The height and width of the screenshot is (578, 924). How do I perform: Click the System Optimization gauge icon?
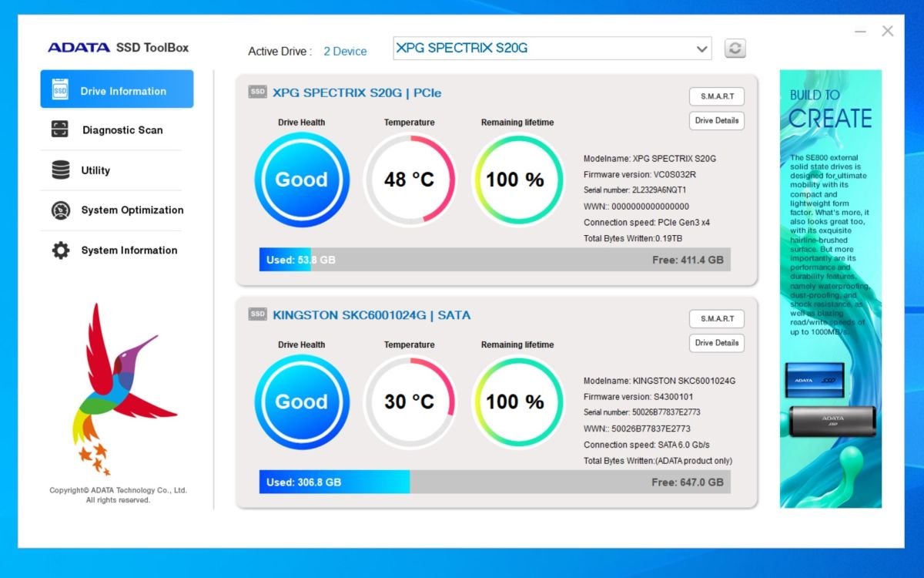tap(60, 210)
